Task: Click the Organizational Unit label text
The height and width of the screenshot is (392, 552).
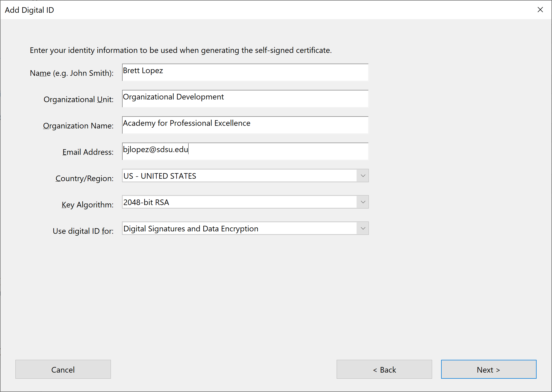Action: [x=78, y=99]
